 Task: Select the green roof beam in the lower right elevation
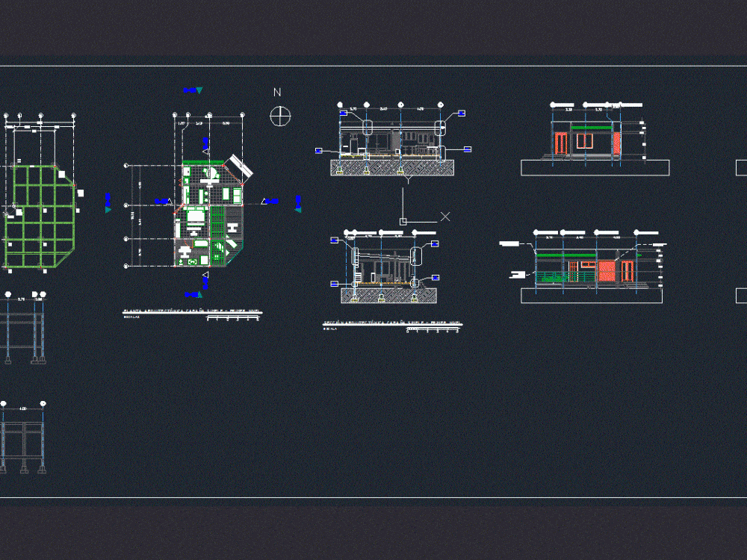pos(565,255)
